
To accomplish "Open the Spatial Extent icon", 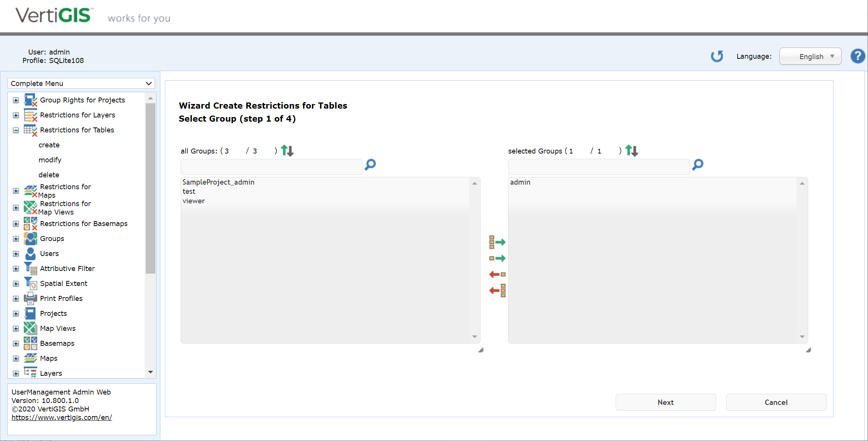I will pyautogui.click(x=30, y=283).
